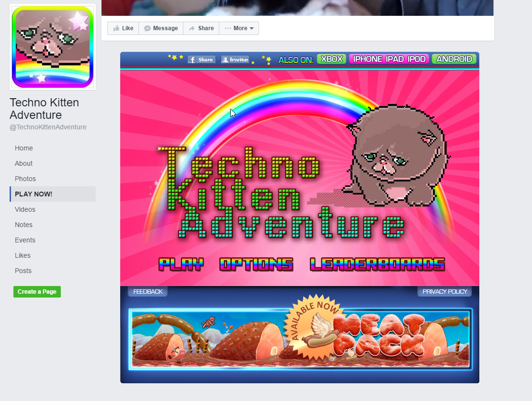532x401 pixels.
Task: Open the FEEDBACK link below the game
Action: point(148,291)
